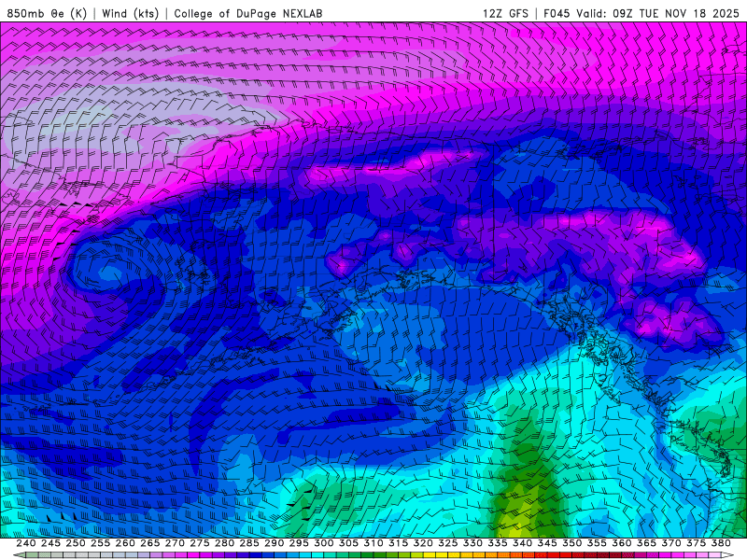Click the 240 value on the color scale
Screen dimensions: 747x560
[26, 543]
